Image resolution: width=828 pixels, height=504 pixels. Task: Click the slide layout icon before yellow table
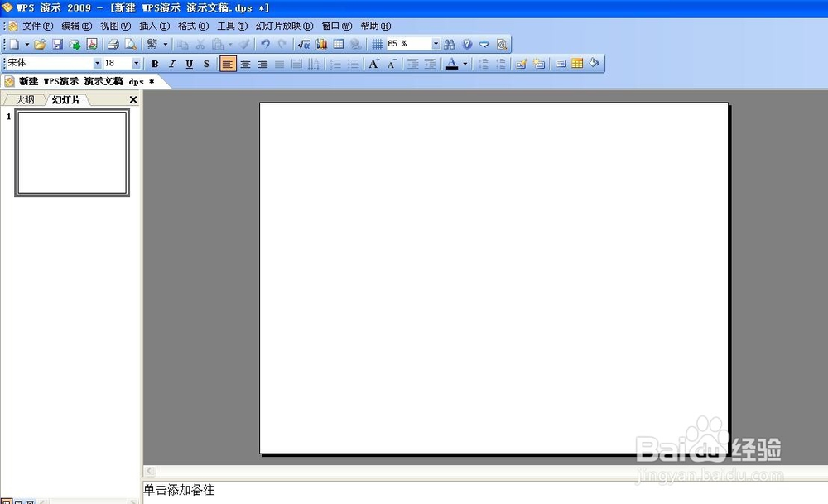(561, 64)
